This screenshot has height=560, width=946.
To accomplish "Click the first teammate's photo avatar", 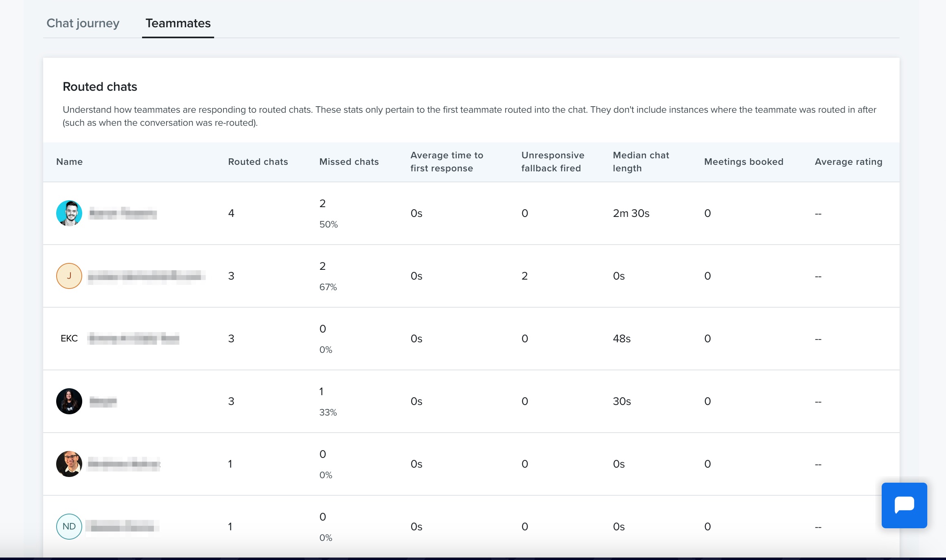I will pyautogui.click(x=69, y=213).
